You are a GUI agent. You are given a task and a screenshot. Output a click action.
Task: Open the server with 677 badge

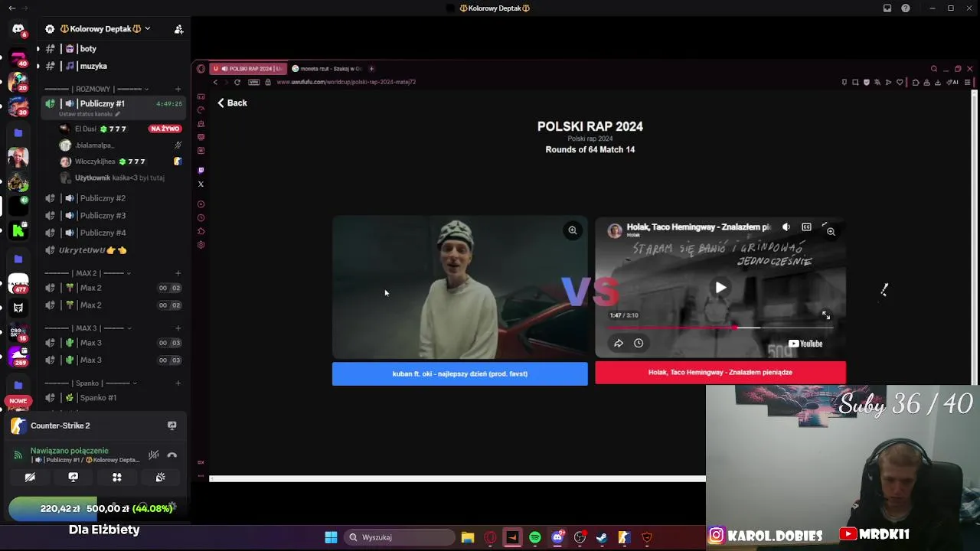18,282
